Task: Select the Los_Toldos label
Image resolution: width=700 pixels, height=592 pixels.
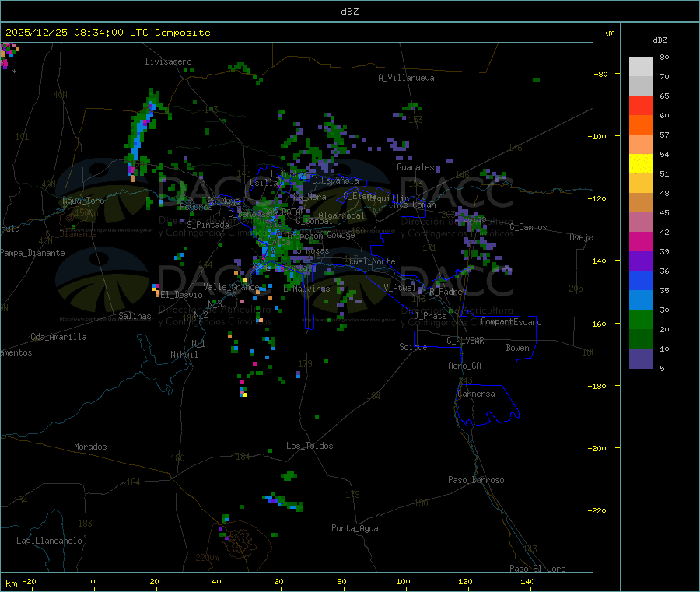Action: point(310,446)
